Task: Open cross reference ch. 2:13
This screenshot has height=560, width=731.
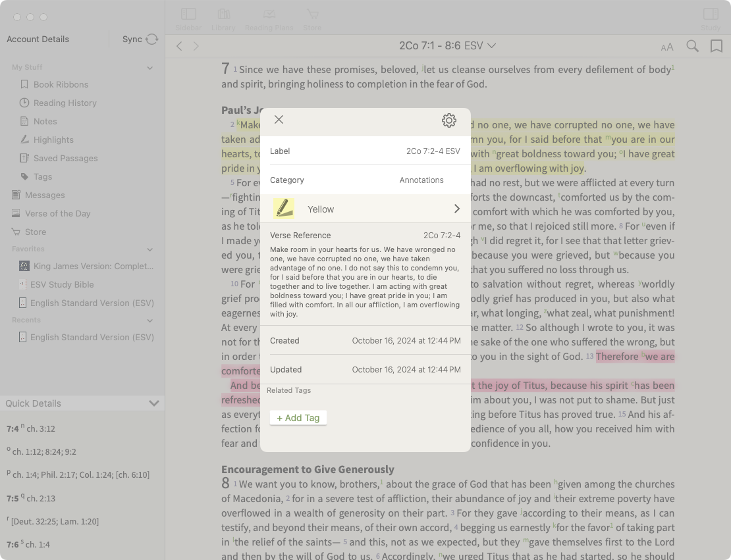Action: coord(41,498)
